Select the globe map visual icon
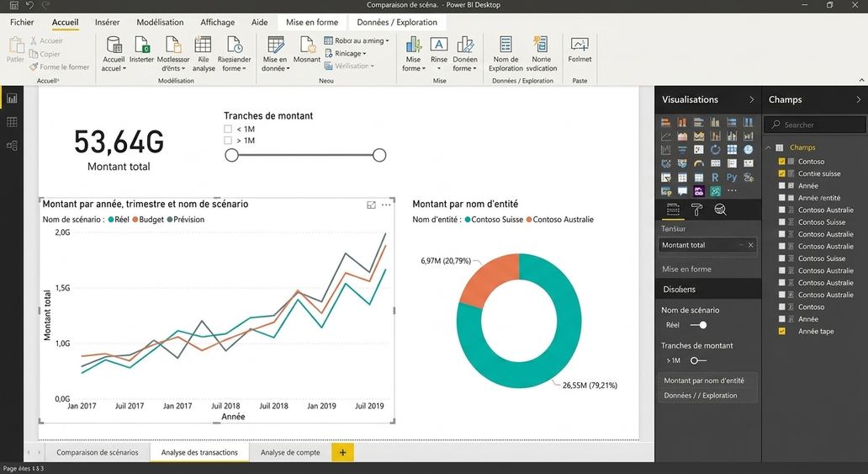 749,150
